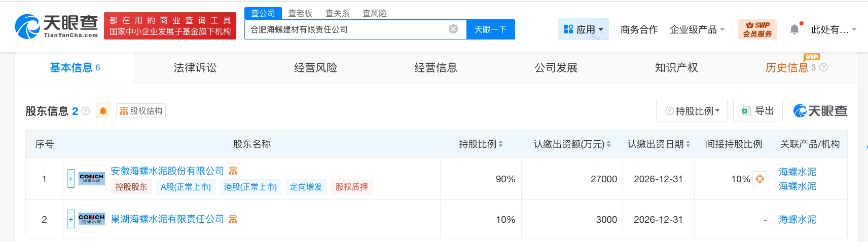Viewport: 868px width, 242px height.
Task: Open the 应用 dropdown menu
Action: (583, 29)
